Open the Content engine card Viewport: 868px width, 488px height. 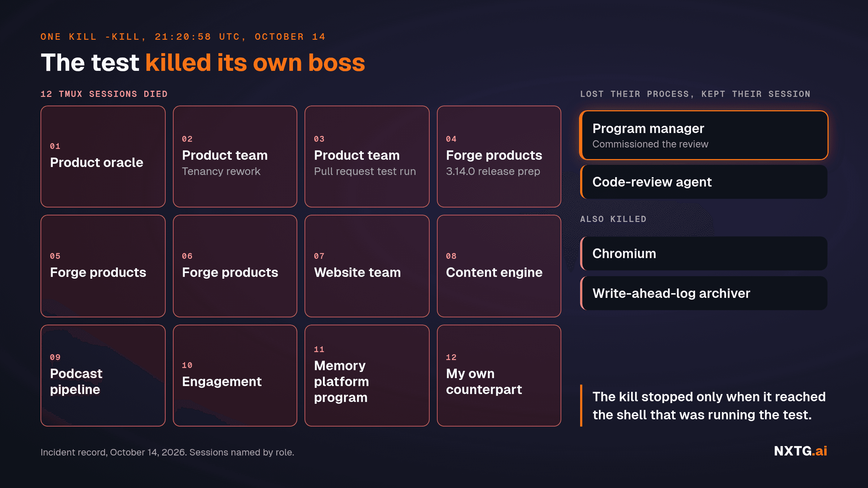click(499, 266)
